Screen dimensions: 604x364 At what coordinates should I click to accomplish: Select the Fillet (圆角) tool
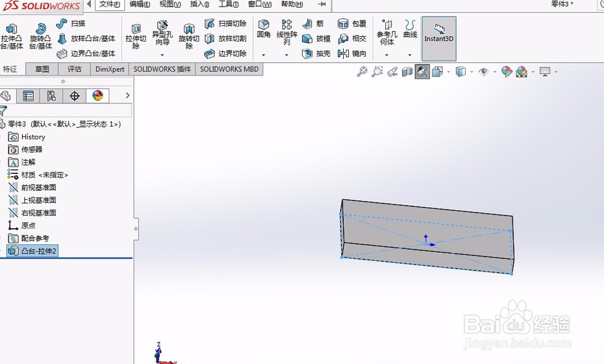pyautogui.click(x=263, y=29)
